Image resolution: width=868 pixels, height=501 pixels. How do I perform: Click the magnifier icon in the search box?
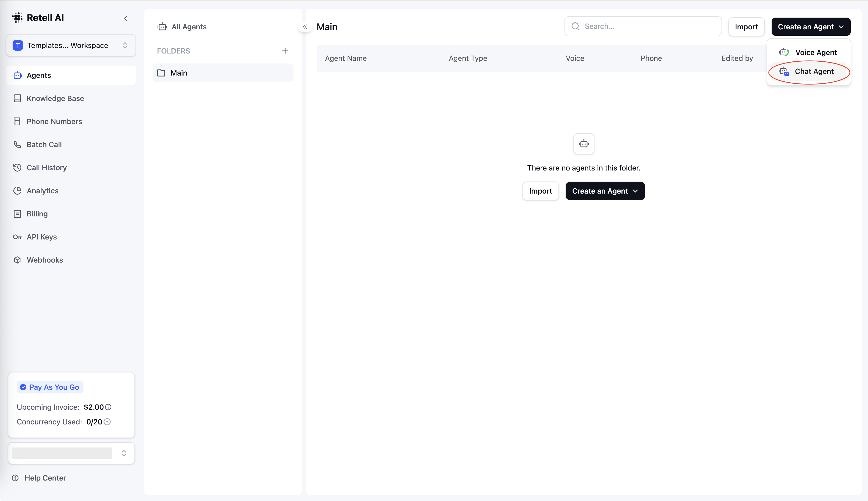pos(575,26)
